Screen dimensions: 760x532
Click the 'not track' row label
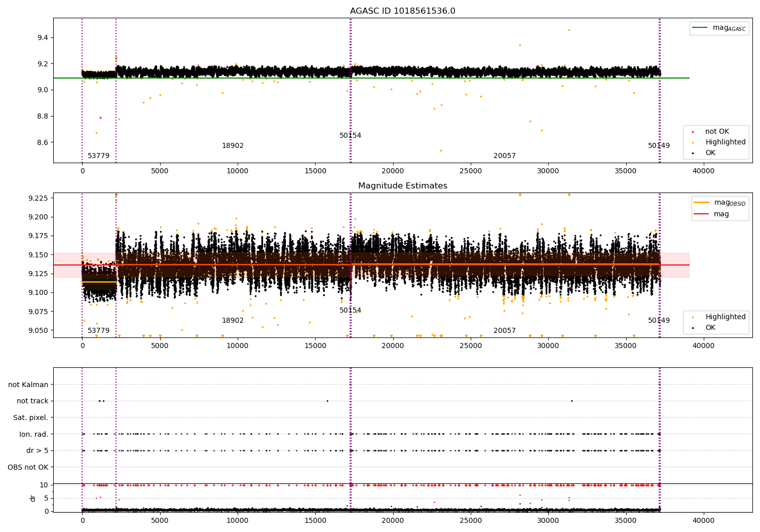pyautogui.click(x=32, y=401)
